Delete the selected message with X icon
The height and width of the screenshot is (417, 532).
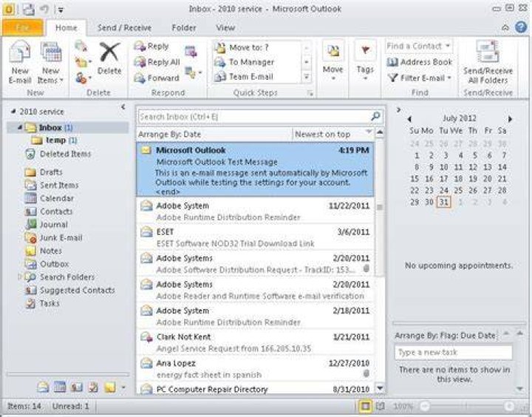109,58
